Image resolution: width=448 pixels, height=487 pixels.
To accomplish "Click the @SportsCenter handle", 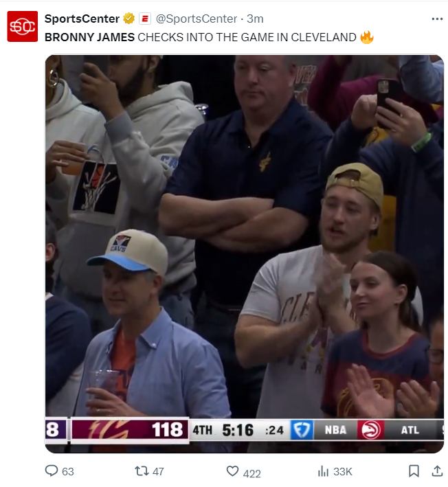I will (x=197, y=19).
